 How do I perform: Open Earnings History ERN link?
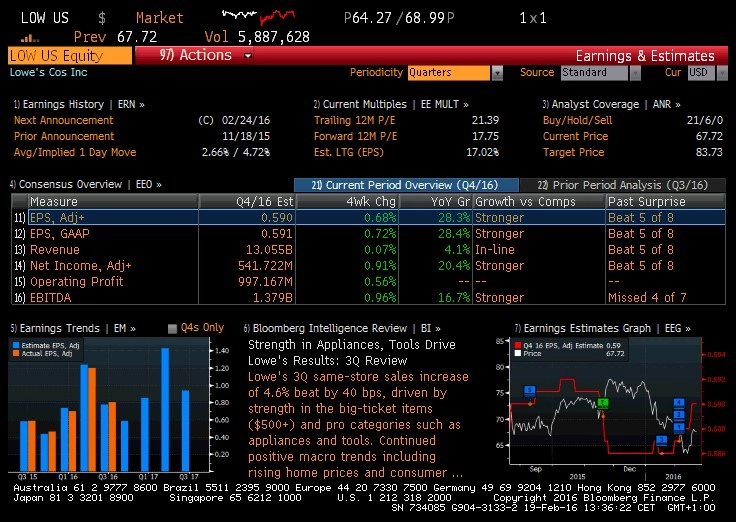pos(79,104)
